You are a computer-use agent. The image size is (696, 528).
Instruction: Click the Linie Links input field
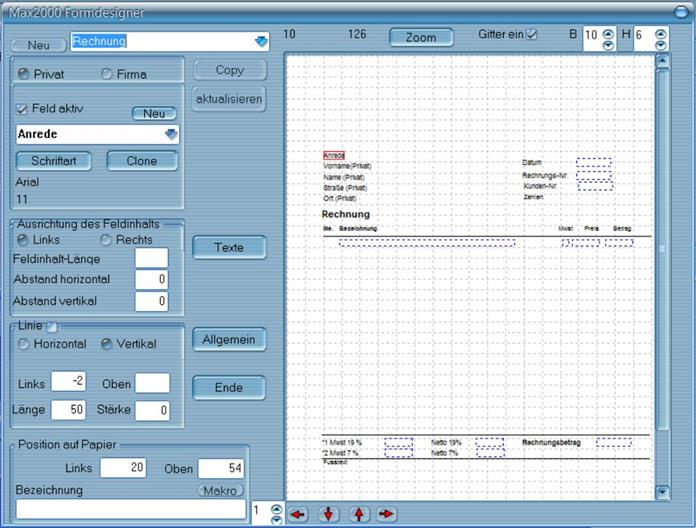[68, 381]
